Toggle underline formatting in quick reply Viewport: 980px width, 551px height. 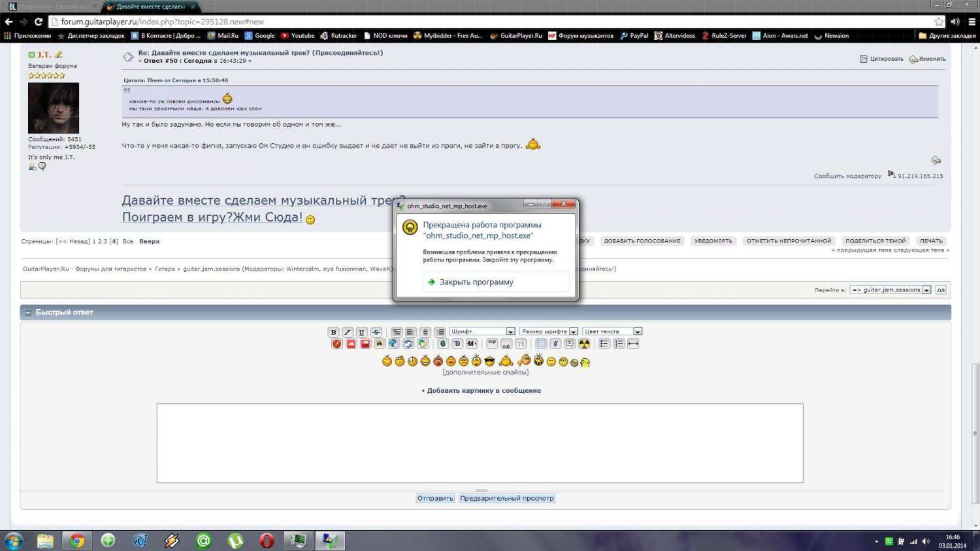[362, 332]
